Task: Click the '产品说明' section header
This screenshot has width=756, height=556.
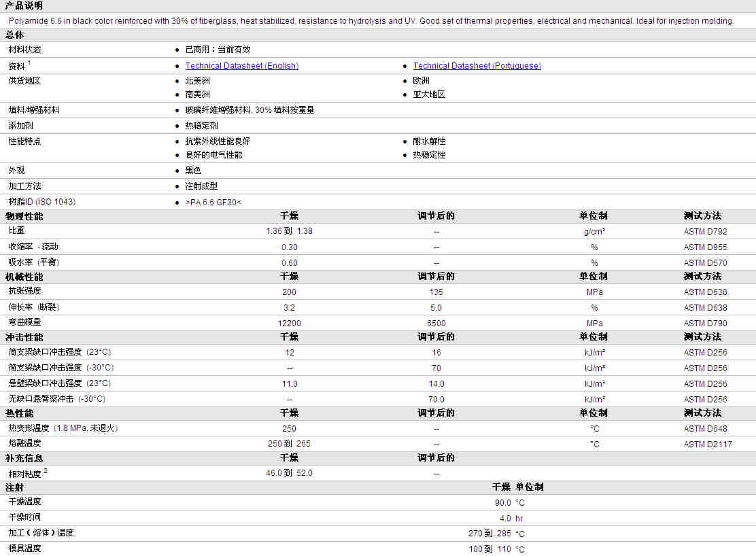Action: click(24, 5)
